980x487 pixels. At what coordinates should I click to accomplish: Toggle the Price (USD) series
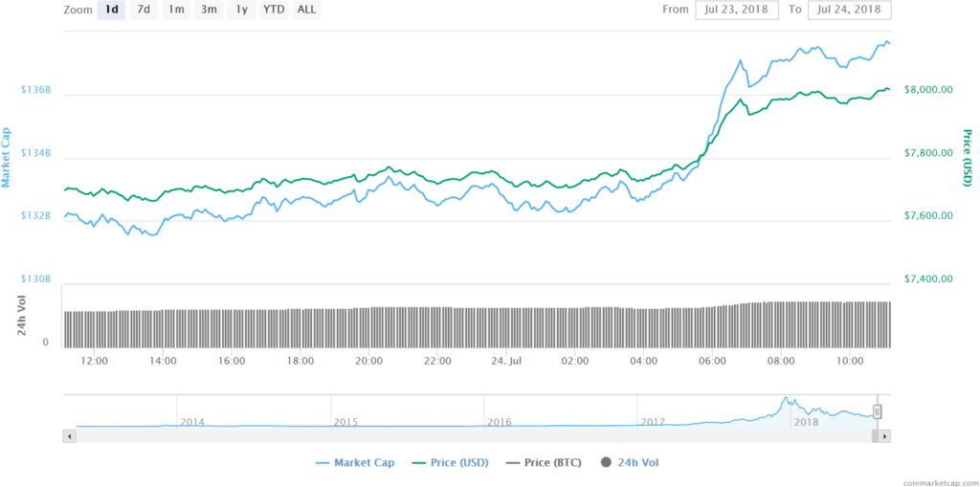point(451,463)
